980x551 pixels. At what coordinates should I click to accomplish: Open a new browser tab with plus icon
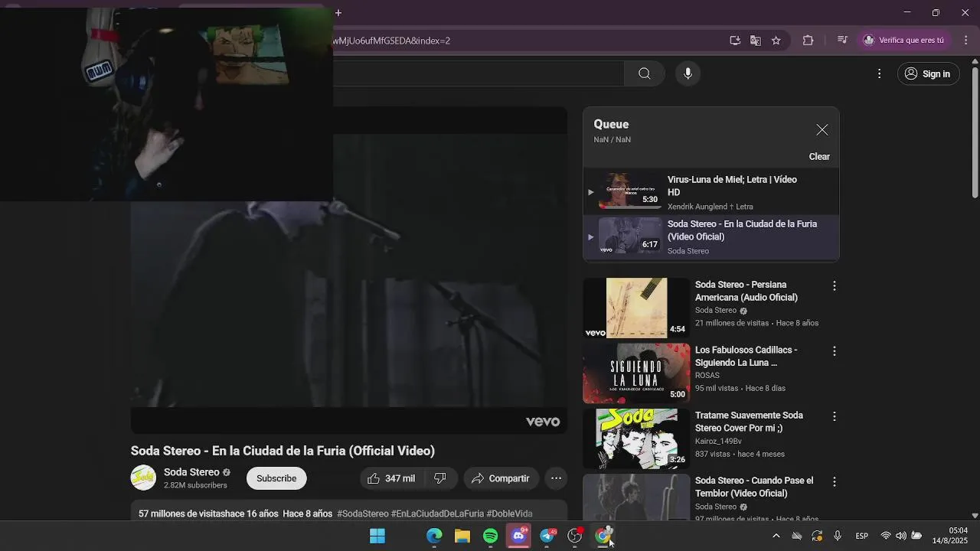[x=338, y=12]
